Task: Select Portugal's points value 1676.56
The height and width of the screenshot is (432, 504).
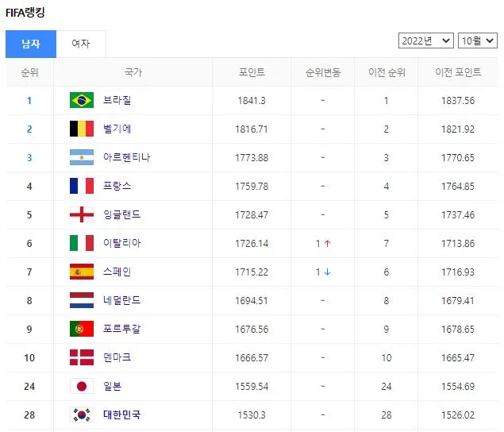Action: point(252,329)
